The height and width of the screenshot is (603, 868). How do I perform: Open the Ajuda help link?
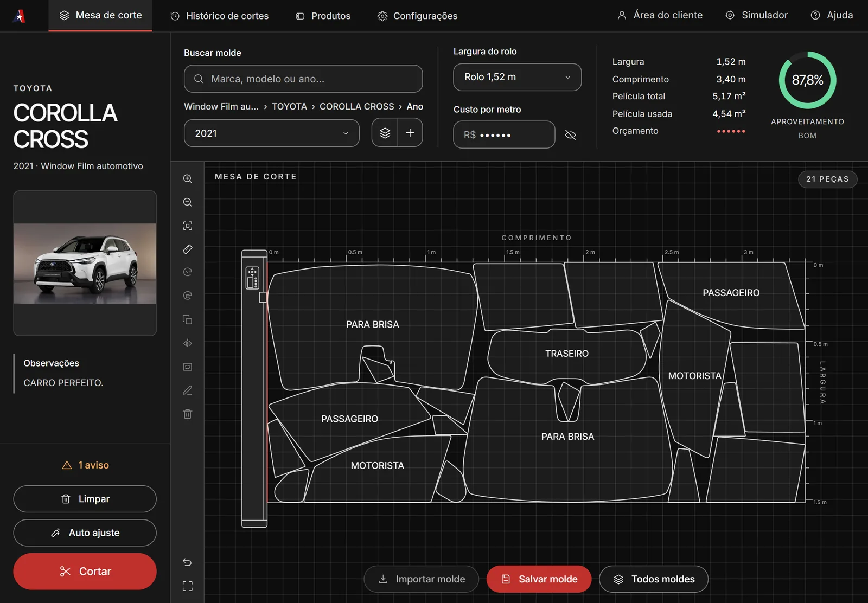[832, 15]
